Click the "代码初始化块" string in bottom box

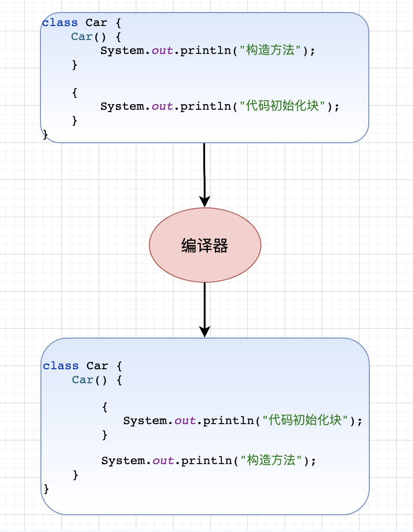(306, 421)
